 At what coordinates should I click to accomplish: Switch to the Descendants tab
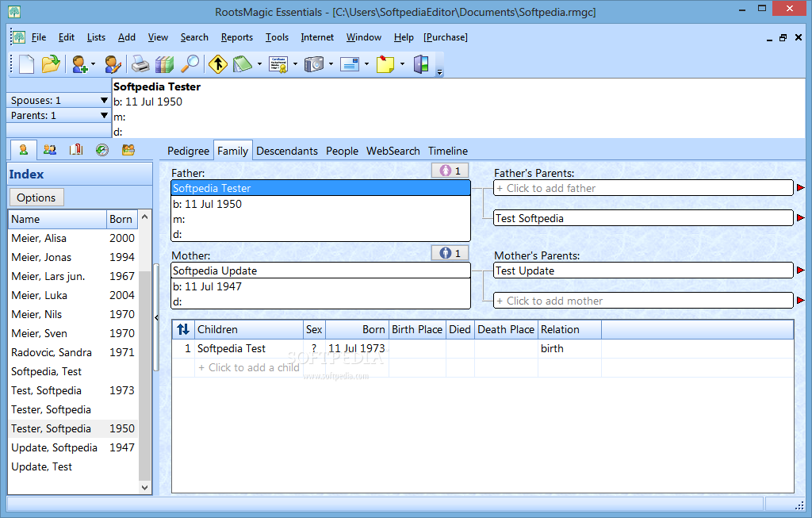[x=287, y=151]
